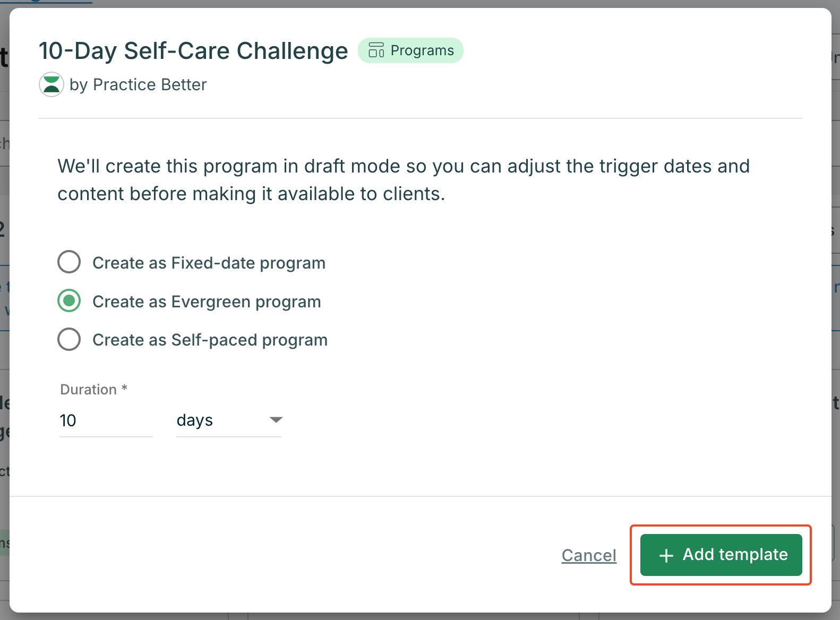Expand the duration unit dropdown arrow
This screenshot has height=620, width=840.
pos(276,420)
